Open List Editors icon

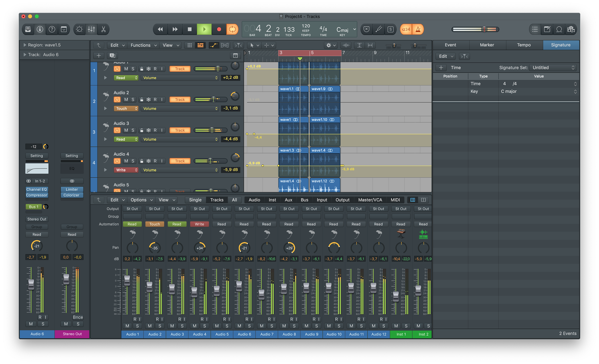click(535, 29)
